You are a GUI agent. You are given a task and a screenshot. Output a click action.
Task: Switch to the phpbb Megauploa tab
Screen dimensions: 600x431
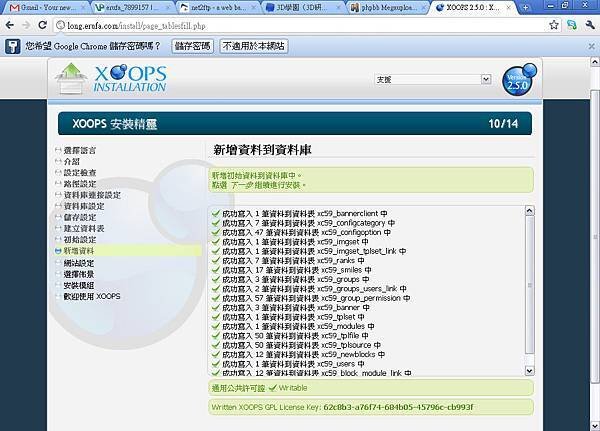point(389,8)
